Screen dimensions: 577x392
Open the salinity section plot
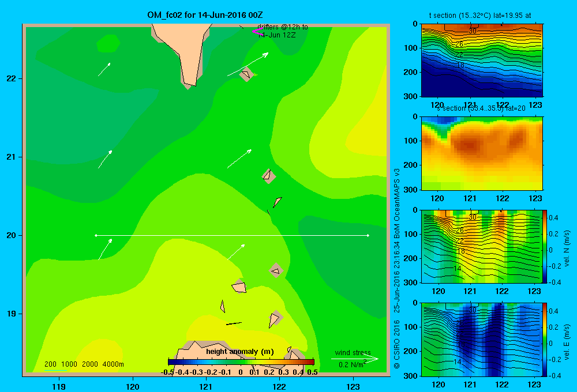point(482,153)
